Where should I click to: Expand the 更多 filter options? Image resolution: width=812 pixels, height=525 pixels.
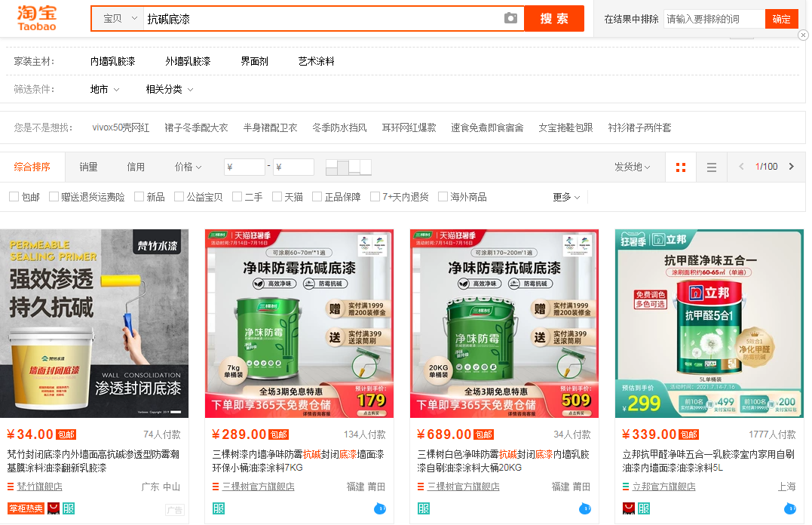pos(566,197)
